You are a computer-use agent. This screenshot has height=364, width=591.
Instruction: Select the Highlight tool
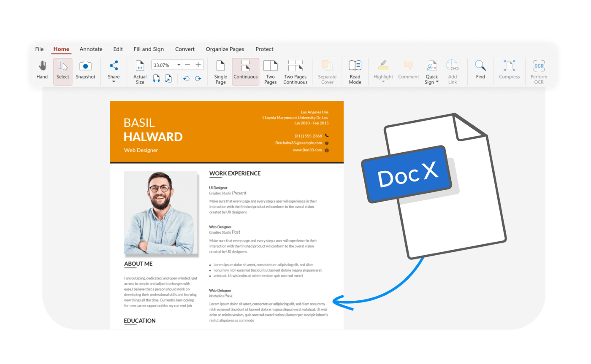[383, 69]
